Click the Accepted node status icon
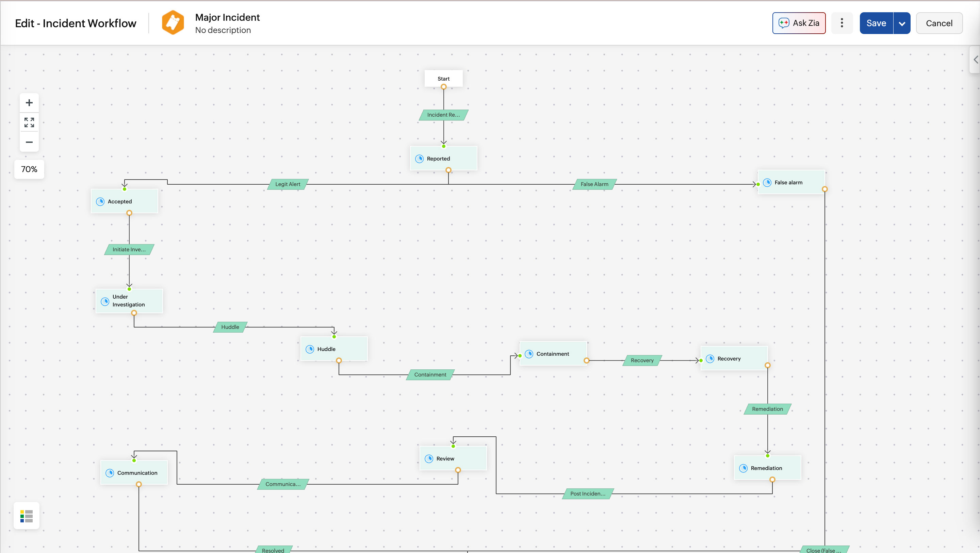This screenshot has height=553, width=980. [x=100, y=202]
